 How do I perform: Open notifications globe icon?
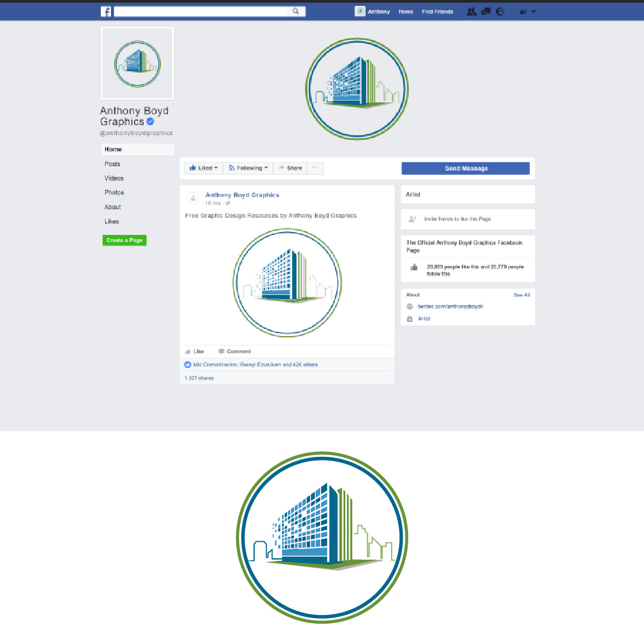tap(500, 11)
